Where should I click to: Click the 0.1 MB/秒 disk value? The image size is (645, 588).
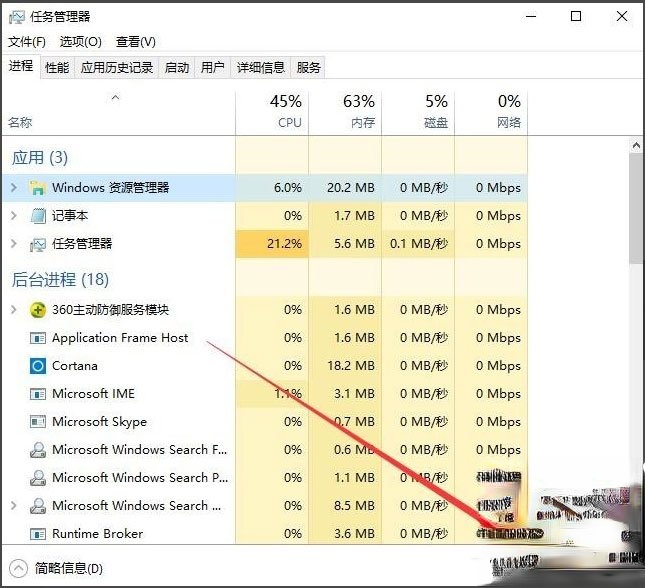click(x=419, y=244)
